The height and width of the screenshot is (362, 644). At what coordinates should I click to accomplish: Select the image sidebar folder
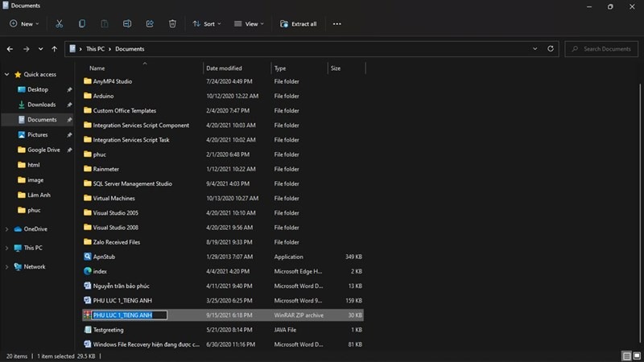(35, 179)
